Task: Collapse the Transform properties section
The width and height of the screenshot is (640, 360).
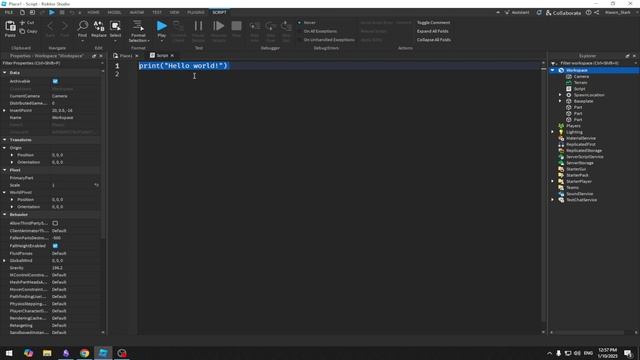Action: click(4, 140)
